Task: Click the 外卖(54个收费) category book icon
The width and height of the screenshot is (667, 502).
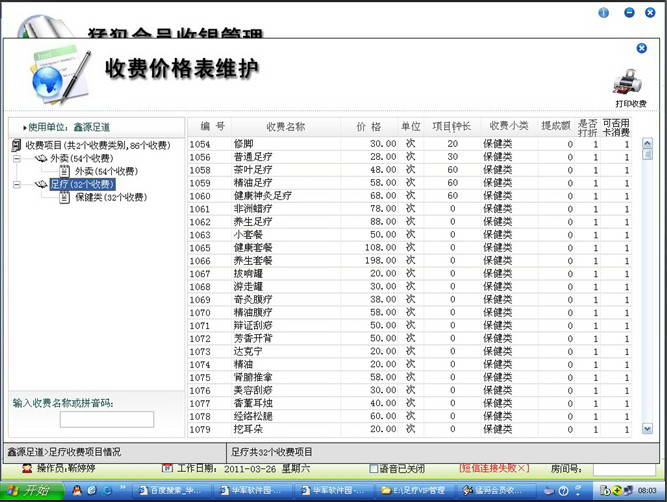Action: click(x=41, y=159)
